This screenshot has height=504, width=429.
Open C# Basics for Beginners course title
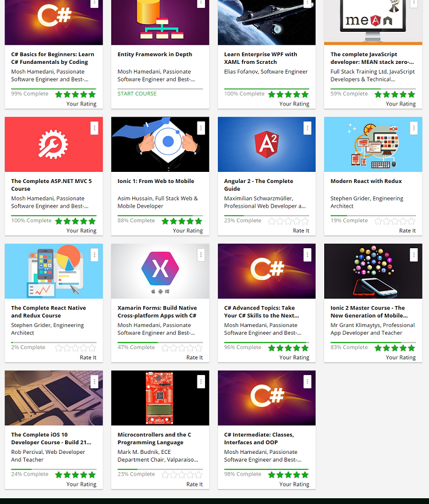coord(53,58)
